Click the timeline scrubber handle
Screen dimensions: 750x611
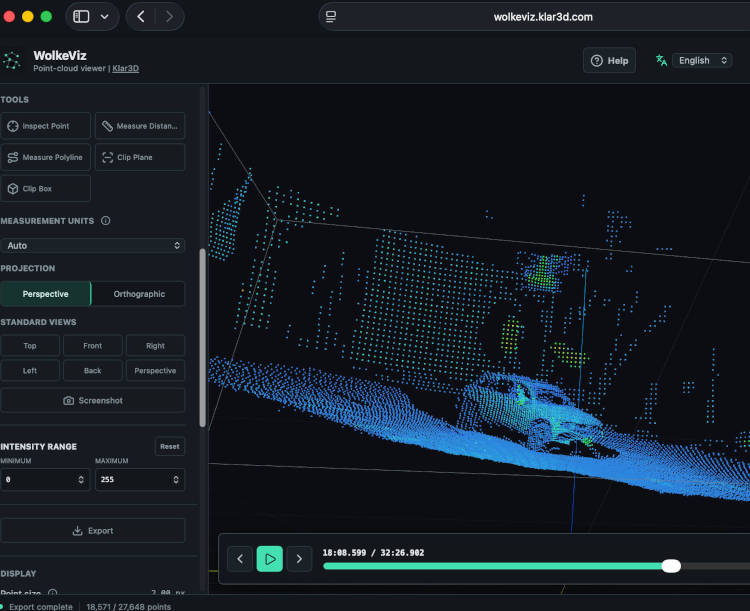coord(671,566)
